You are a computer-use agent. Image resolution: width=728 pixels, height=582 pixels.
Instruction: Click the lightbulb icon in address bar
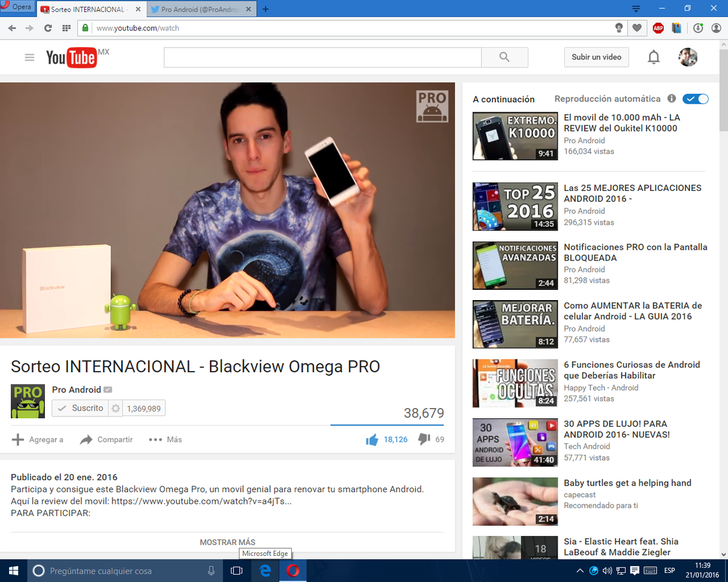click(619, 28)
